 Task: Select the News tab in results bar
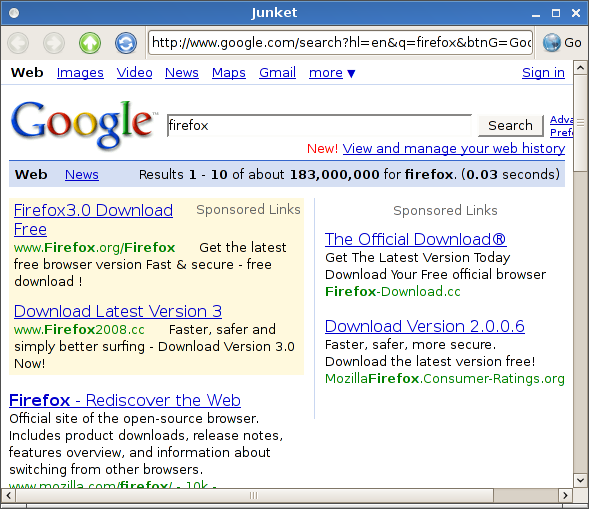(x=82, y=175)
